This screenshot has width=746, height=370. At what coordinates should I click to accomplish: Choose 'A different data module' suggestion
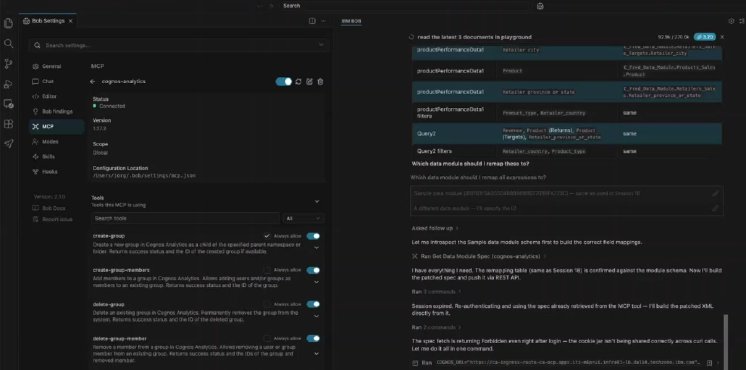567,208
